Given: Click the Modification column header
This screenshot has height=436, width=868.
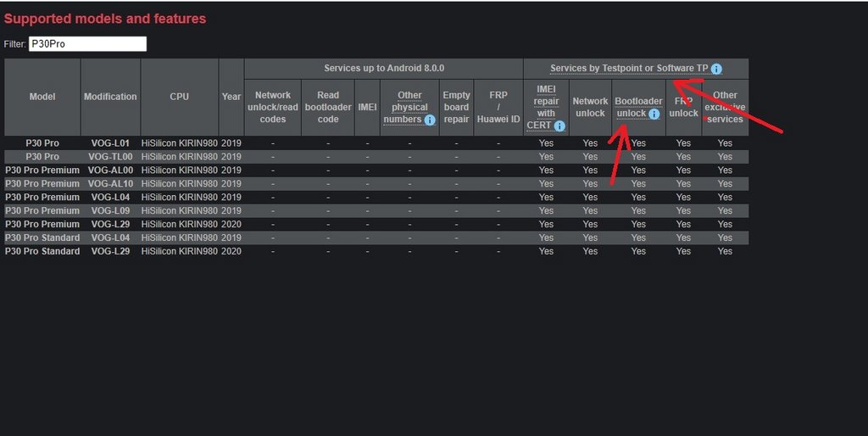Looking at the screenshot, I should (x=110, y=97).
